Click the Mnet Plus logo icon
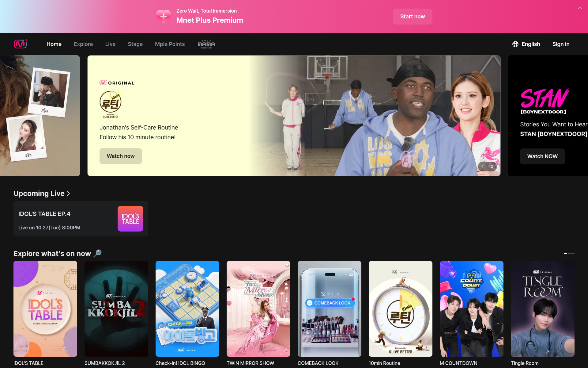The width and height of the screenshot is (588, 368). pyautogui.click(x=21, y=44)
